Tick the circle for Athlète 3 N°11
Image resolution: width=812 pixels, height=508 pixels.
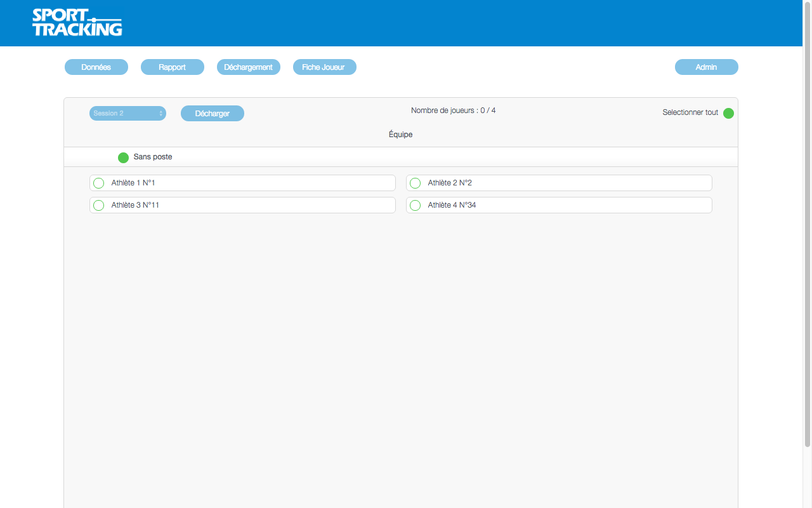(x=98, y=206)
